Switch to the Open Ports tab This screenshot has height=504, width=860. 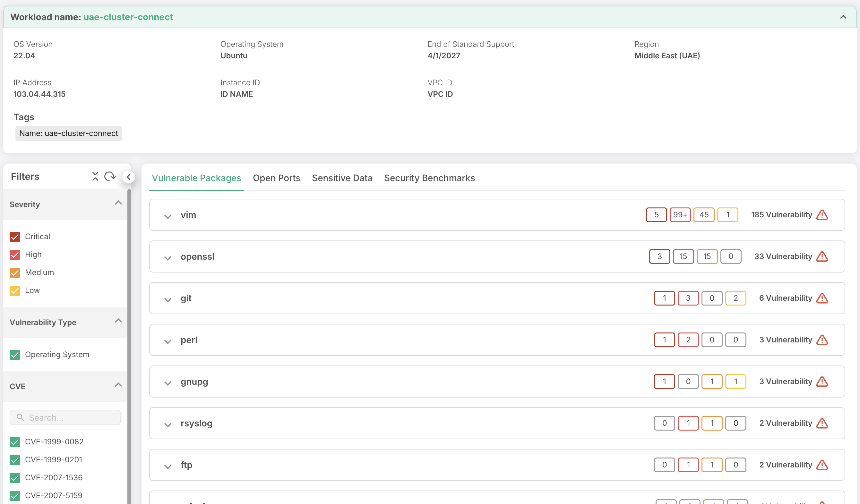point(276,178)
